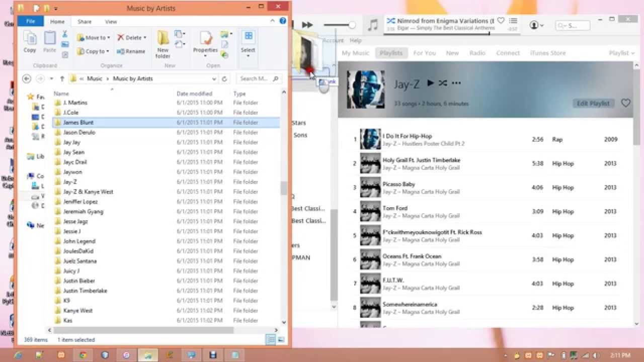Screen dimensions: 644x362
Task: Click the Copy icon in Explorer ribbon
Action: pyautogui.click(x=30, y=41)
